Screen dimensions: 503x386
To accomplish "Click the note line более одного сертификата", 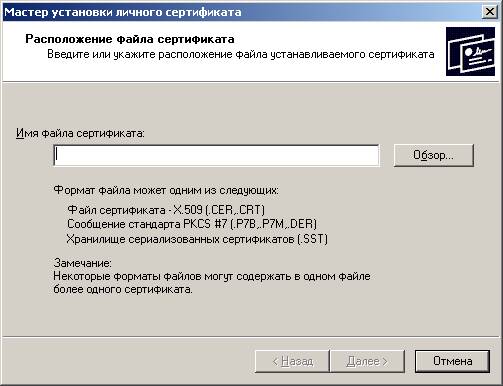I will coord(123,289).
